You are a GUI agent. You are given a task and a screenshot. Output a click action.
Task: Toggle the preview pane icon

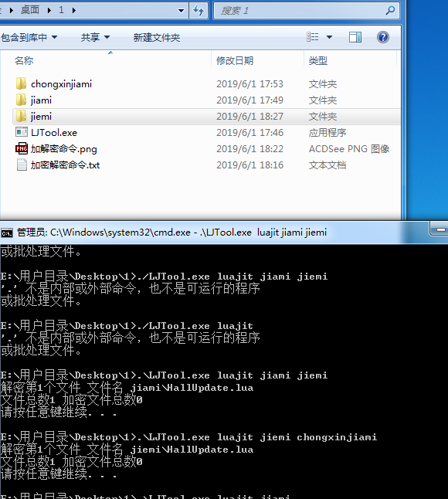[355, 37]
